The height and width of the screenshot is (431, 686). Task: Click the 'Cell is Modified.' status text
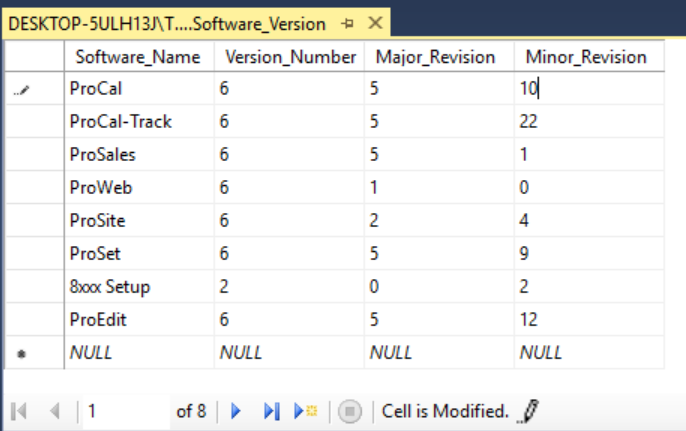(445, 411)
